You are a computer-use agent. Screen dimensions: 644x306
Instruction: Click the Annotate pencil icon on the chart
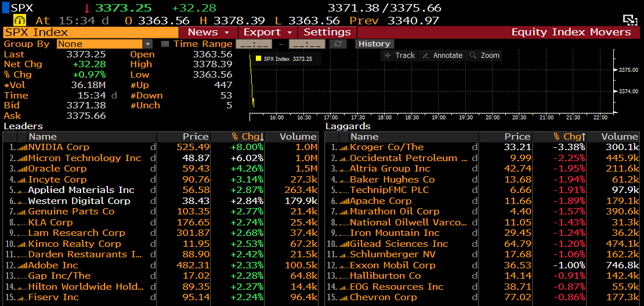pos(425,56)
